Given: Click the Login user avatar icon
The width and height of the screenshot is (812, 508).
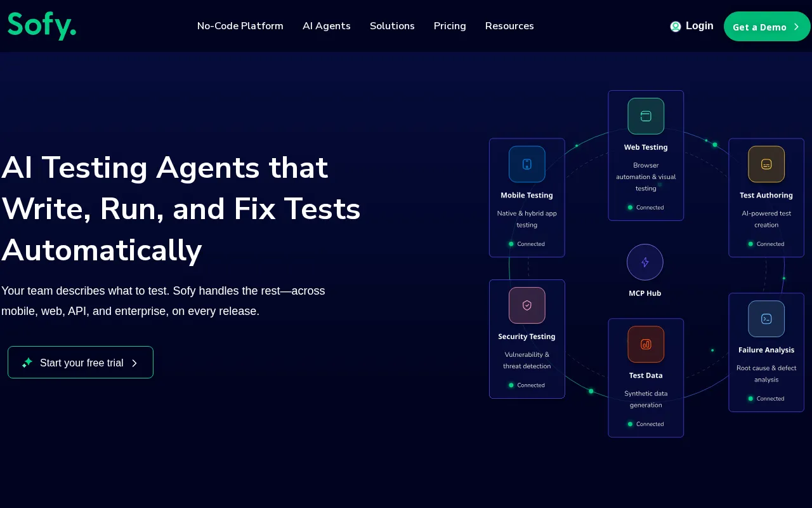Looking at the screenshot, I should click(676, 26).
